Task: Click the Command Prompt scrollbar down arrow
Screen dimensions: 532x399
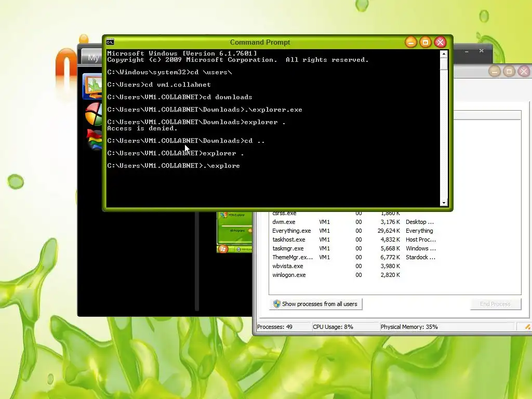Action: click(x=444, y=203)
